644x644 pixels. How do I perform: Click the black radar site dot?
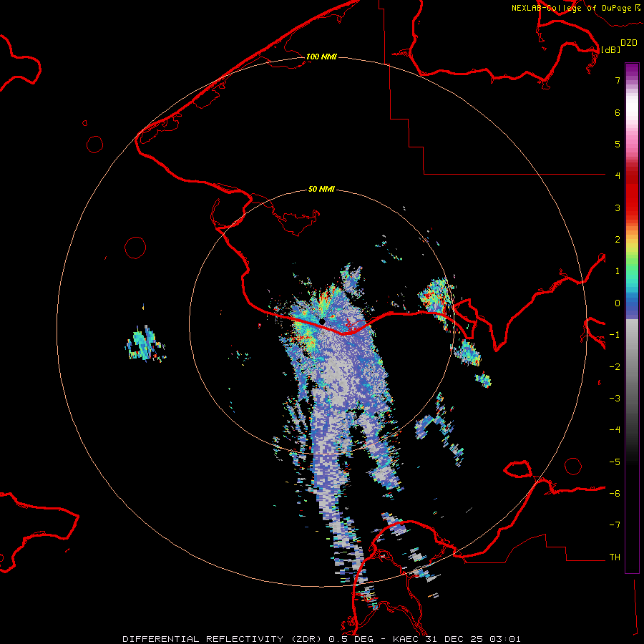(x=323, y=321)
